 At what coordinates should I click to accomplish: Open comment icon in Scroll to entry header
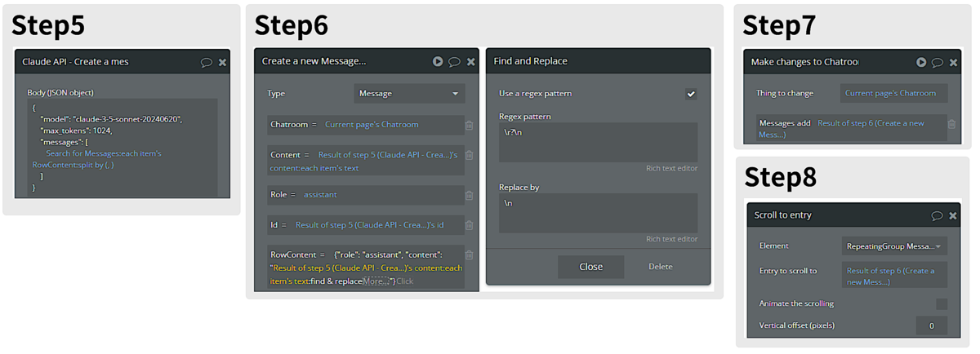[x=937, y=215]
